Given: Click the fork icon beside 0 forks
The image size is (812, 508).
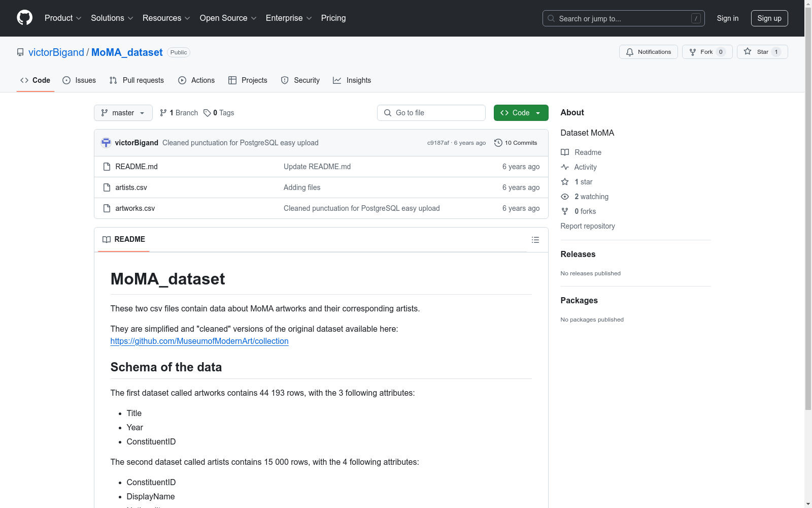Looking at the screenshot, I should click(565, 211).
